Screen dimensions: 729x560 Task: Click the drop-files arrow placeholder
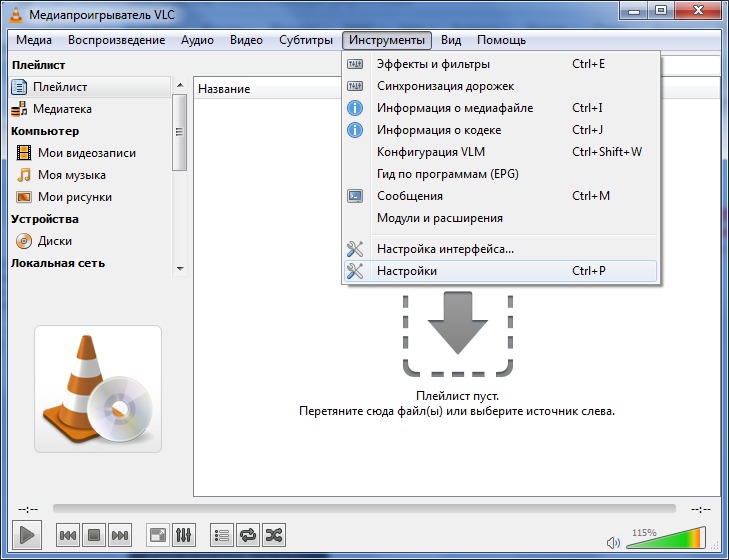click(458, 334)
